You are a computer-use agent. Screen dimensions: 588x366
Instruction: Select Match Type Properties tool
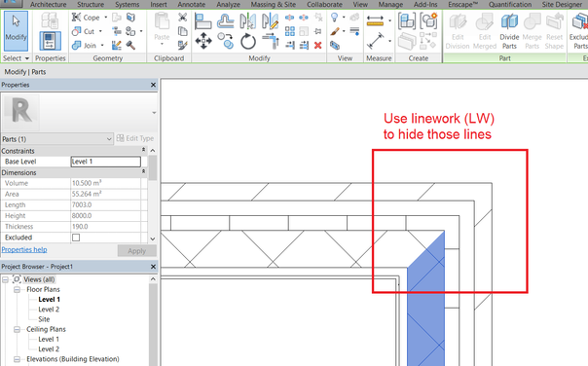click(x=183, y=46)
